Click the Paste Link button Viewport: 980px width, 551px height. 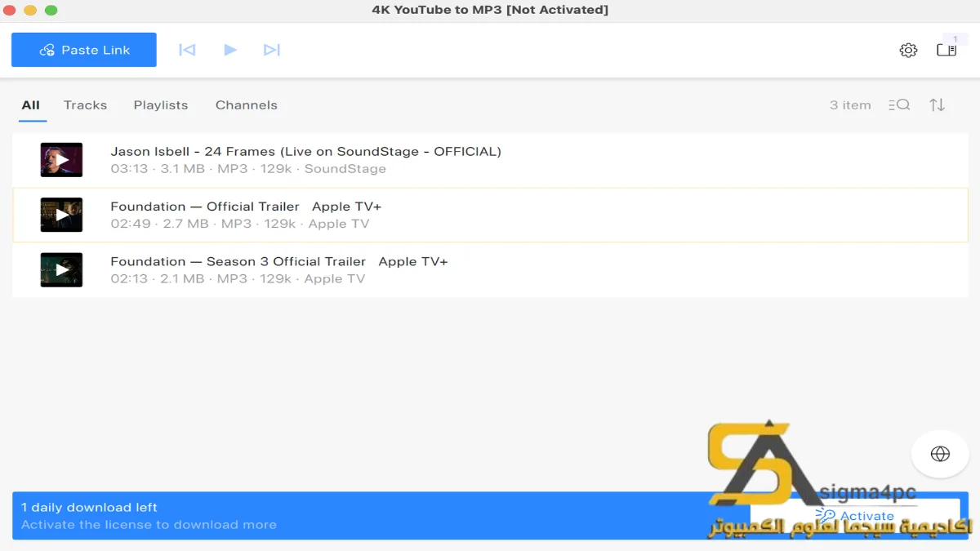(x=84, y=50)
